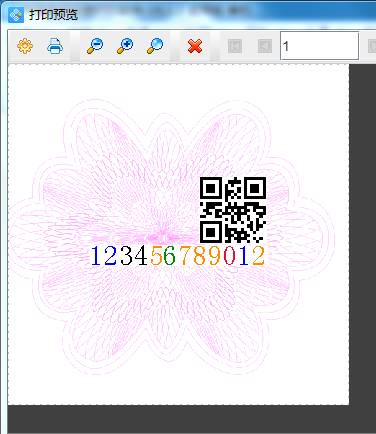376x434 pixels.
Task: Click the blank white margin above the flower
Action: tap(178, 82)
